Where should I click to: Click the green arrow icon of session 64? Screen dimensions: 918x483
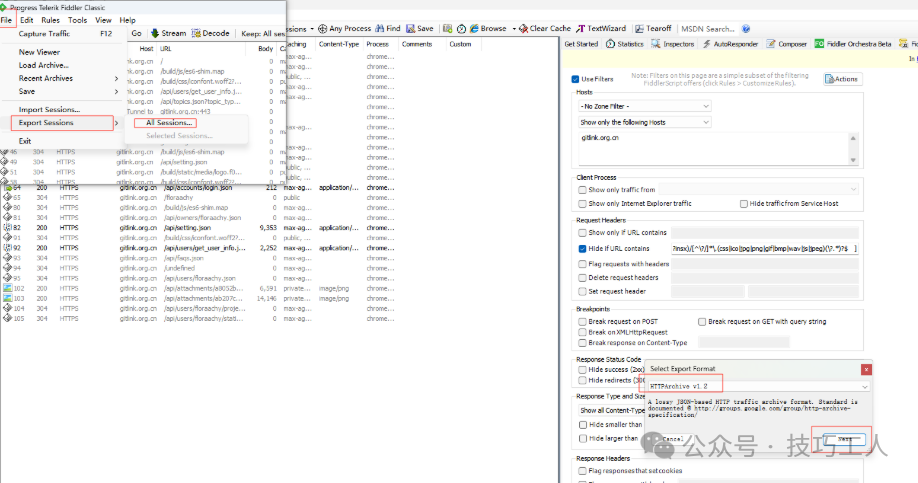[8, 188]
